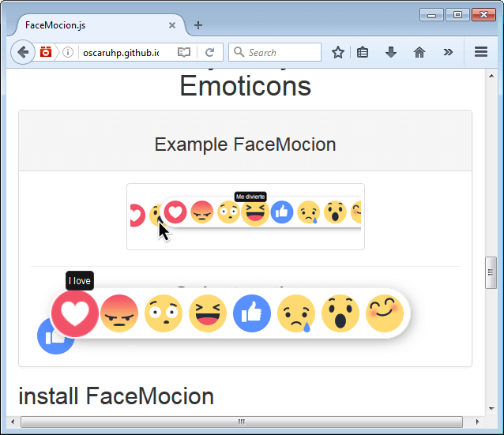Image resolution: width=504 pixels, height=435 pixels.
Task: Open the hamburger menu
Action: click(x=481, y=52)
